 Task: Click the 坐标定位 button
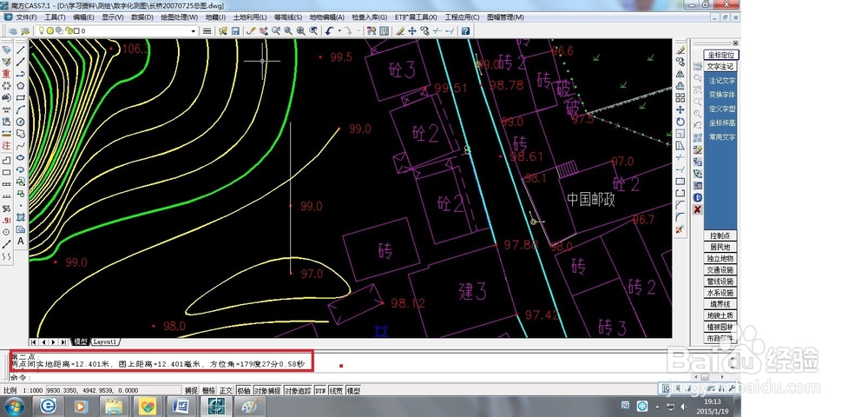[x=721, y=55]
